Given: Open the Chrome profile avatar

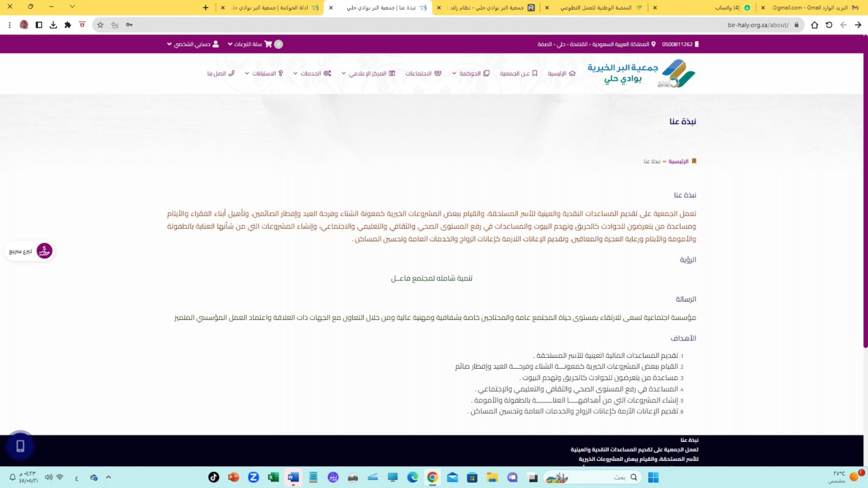Looking at the screenshot, I should point(24,25).
